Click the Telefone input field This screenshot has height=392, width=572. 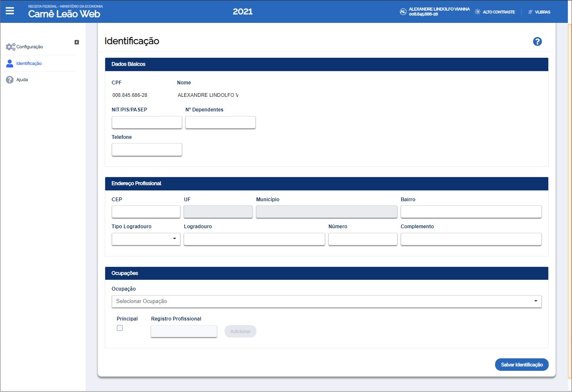[147, 150]
